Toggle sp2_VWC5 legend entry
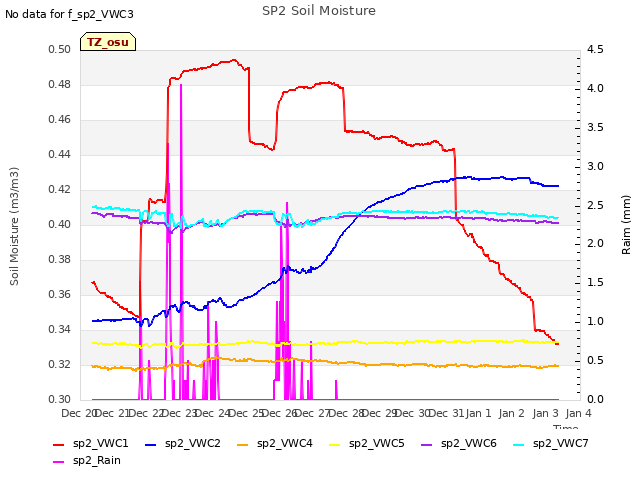640x480 pixels. pos(367,444)
